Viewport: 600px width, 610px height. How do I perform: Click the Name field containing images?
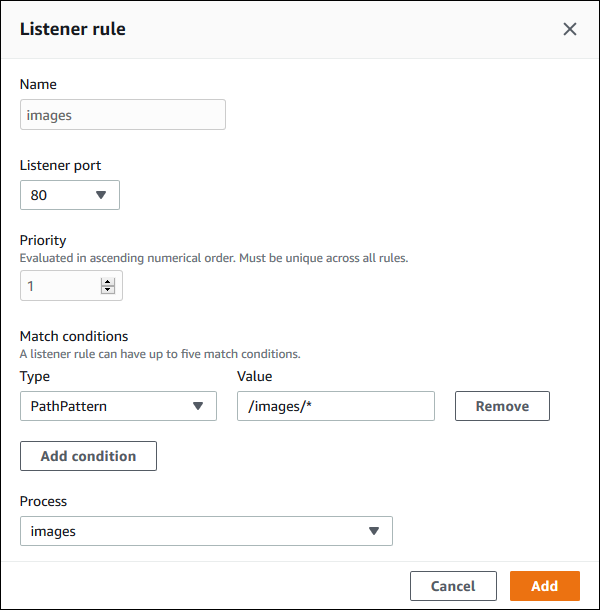(122, 115)
